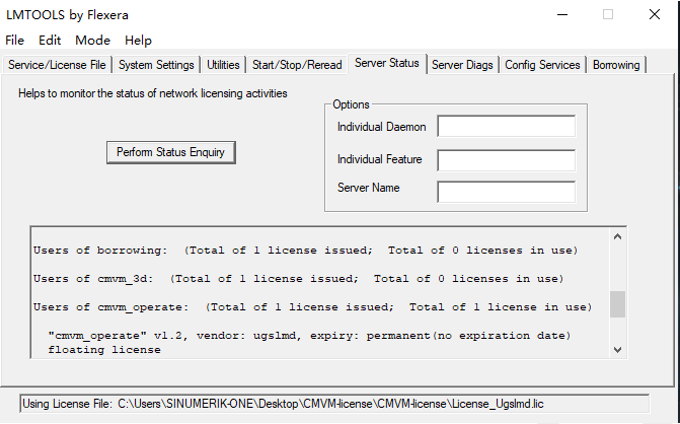Open the File menu

pyautogui.click(x=14, y=40)
